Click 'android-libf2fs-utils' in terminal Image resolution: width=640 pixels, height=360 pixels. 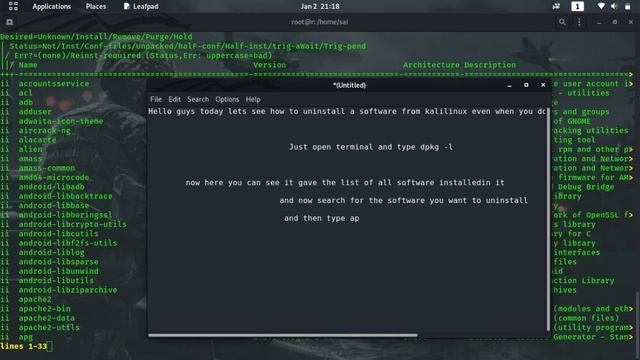(x=68, y=243)
